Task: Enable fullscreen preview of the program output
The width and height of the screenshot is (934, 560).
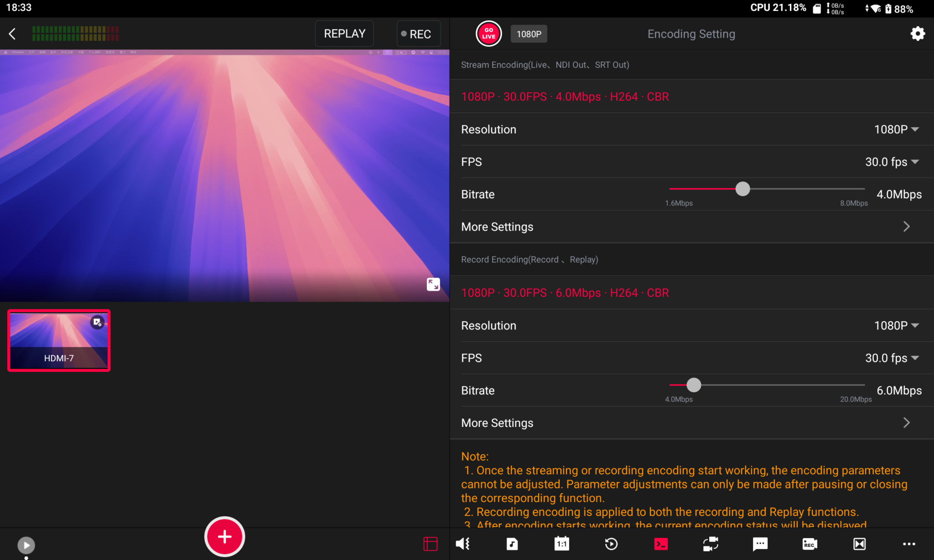Action: 433,284
